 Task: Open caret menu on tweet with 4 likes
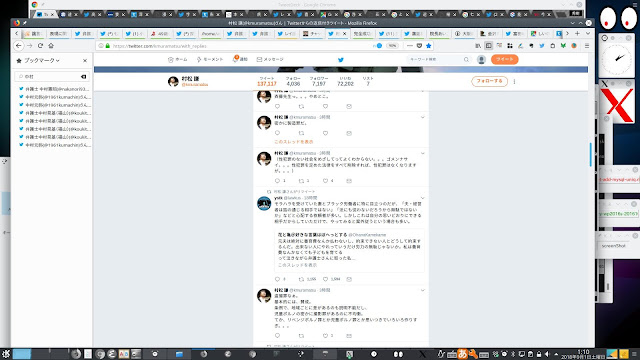(422, 153)
